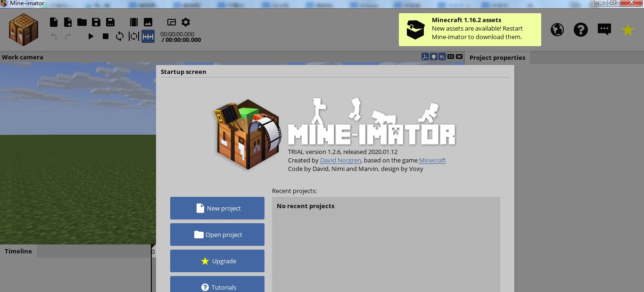
Task: Click the 'Code by David, Nimi and Marvin' line
Action: pyautogui.click(x=355, y=169)
